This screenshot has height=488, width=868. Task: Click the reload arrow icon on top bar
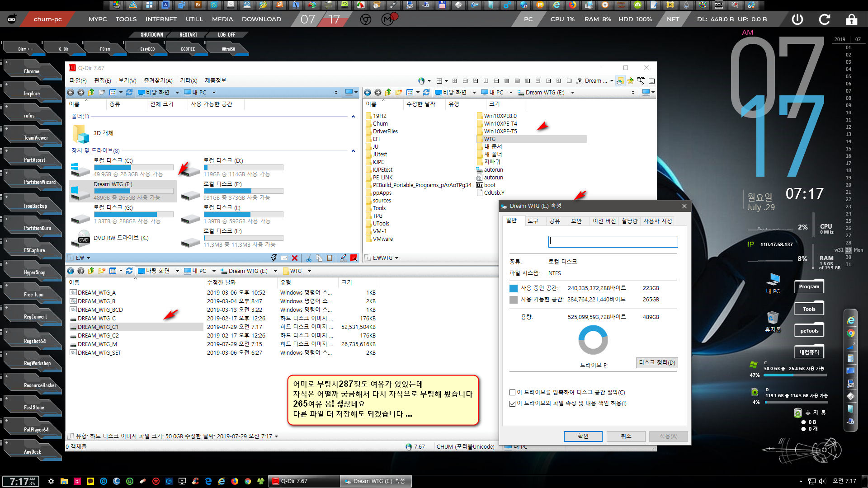825,19
